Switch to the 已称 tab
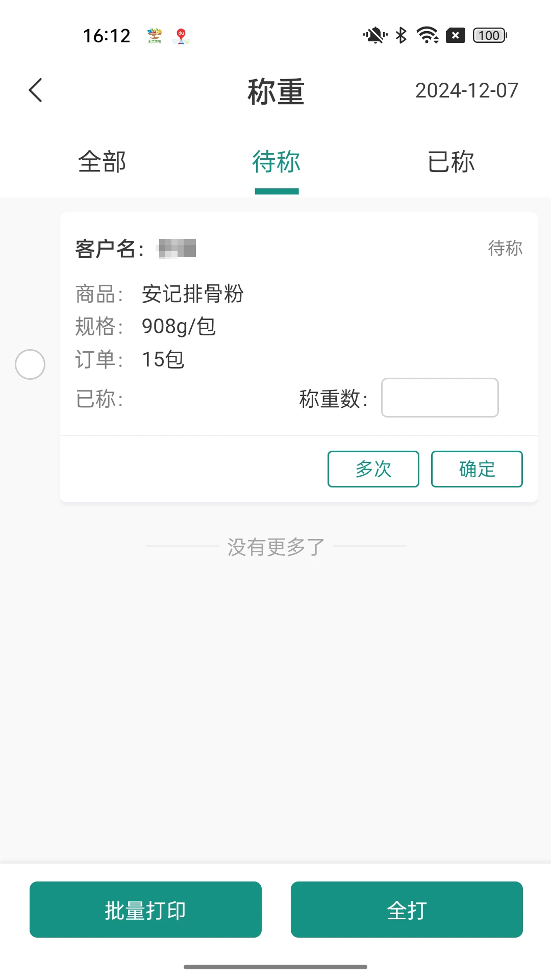 [451, 162]
